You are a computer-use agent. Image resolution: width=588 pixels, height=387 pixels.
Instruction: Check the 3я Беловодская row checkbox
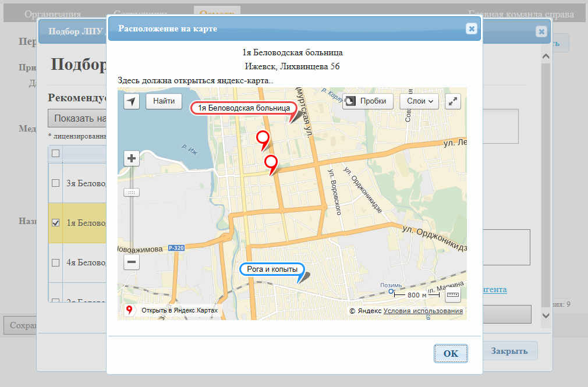pos(56,183)
